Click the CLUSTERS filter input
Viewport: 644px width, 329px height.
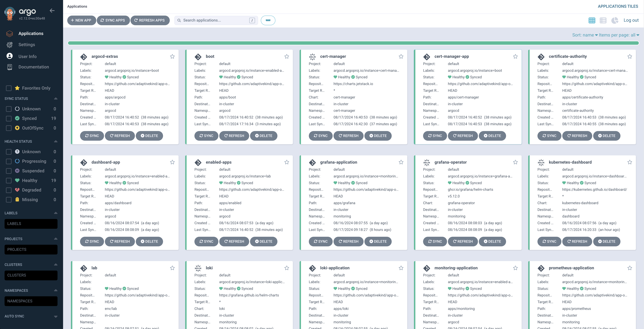click(x=31, y=275)
